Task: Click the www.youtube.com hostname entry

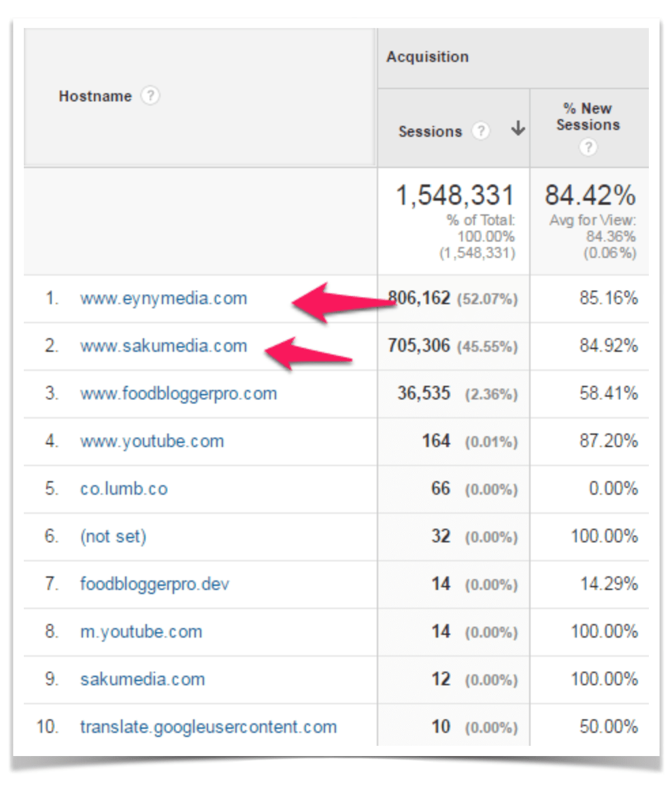Action: coord(152,441)
